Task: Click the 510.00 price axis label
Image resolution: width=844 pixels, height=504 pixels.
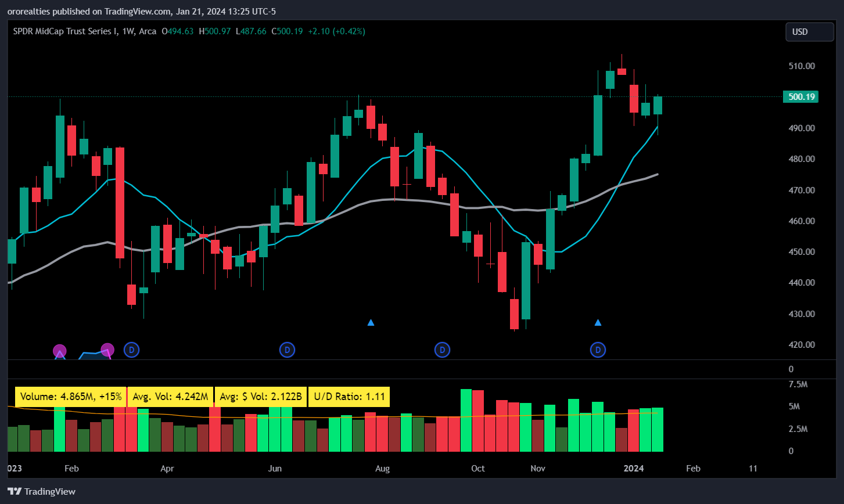Action: point(800,66)
